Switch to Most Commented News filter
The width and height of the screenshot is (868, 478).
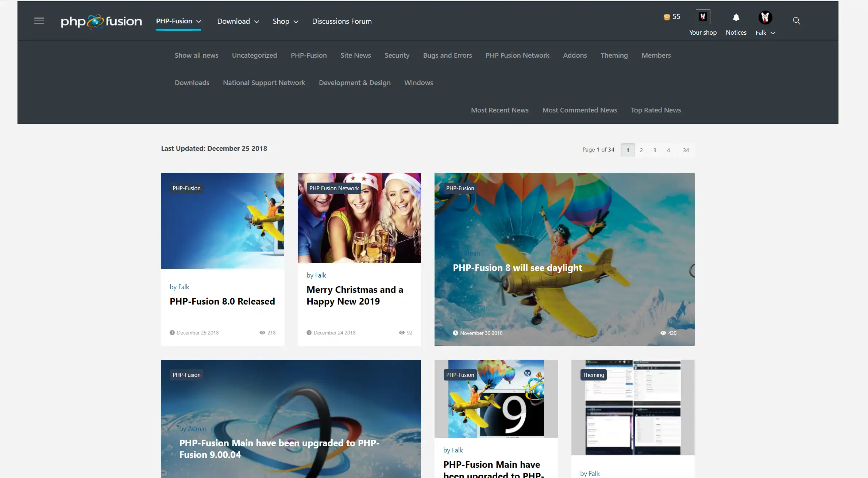point(579,110)
